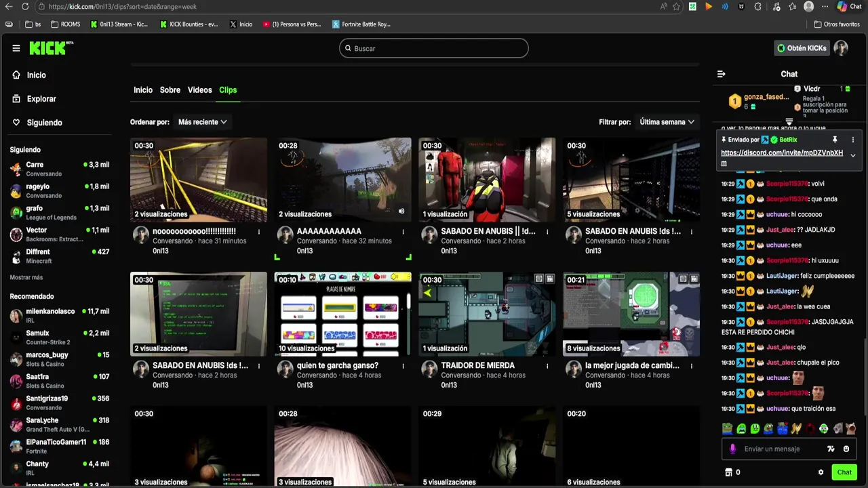Image resolution: width=868 pixels, height=488 pixels.
Task: Open gonza_fased top gifter entry
Action: tap(759, 102)
